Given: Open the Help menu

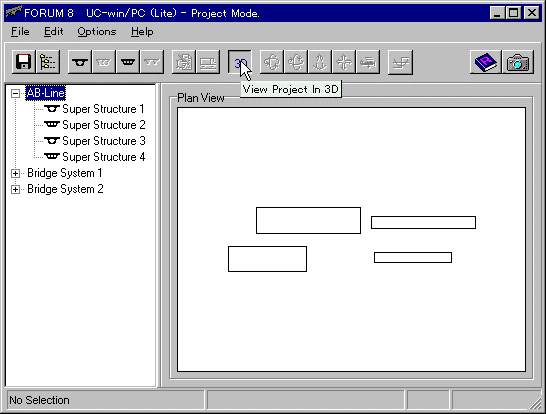Looking at the screenshot, I should coord(142,32).
